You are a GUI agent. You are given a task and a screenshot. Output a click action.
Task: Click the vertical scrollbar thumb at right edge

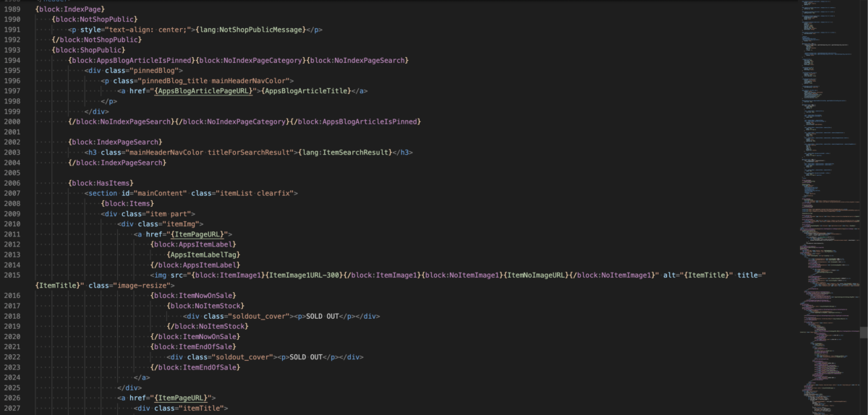coord(863,333)
